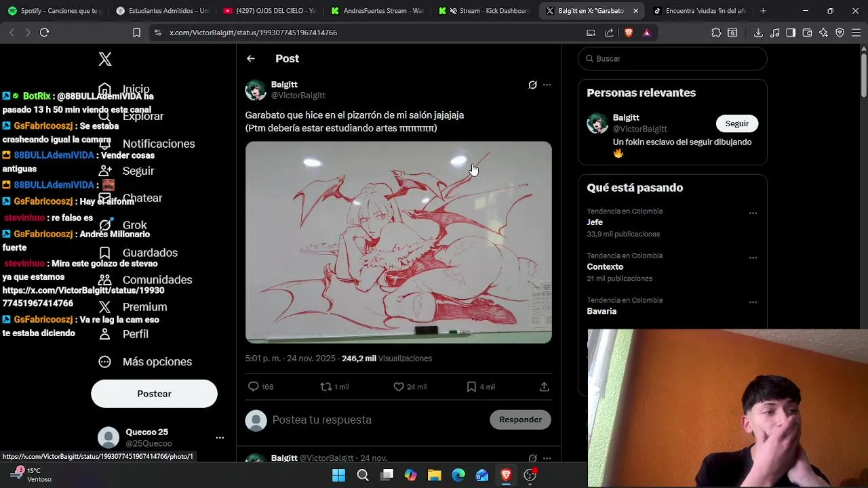Open options for Jefe trend
The image size is (868, 488).
click(x=753, y=213)
